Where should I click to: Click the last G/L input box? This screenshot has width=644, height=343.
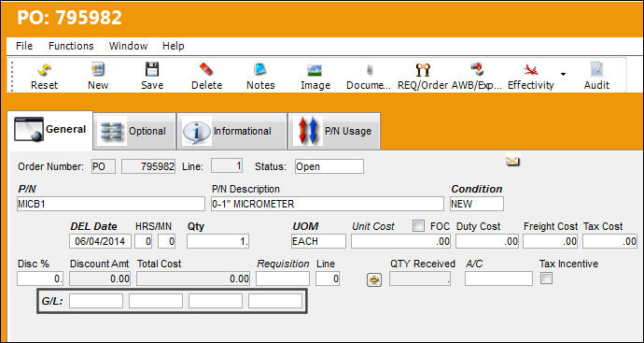tap(275, 301)
